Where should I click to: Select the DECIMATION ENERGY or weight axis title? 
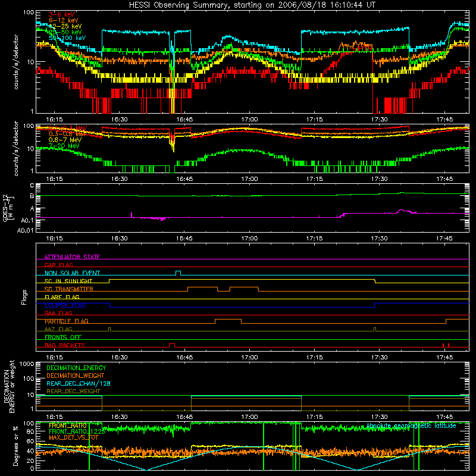pos(9,387)
